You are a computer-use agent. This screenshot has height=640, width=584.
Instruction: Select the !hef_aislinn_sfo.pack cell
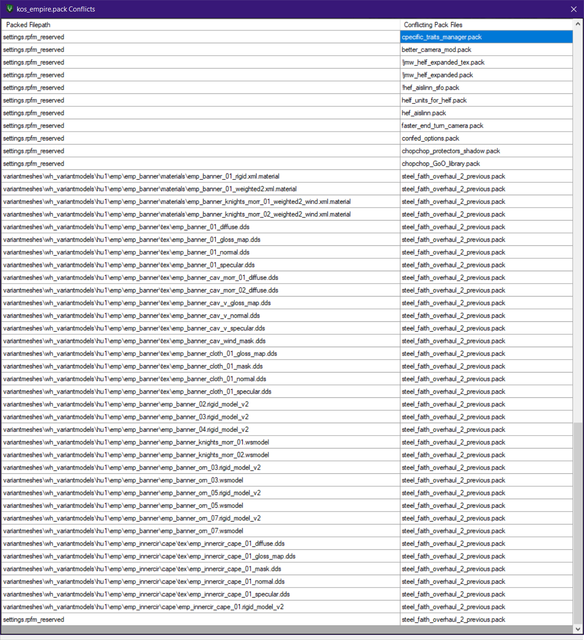[486, 88]
